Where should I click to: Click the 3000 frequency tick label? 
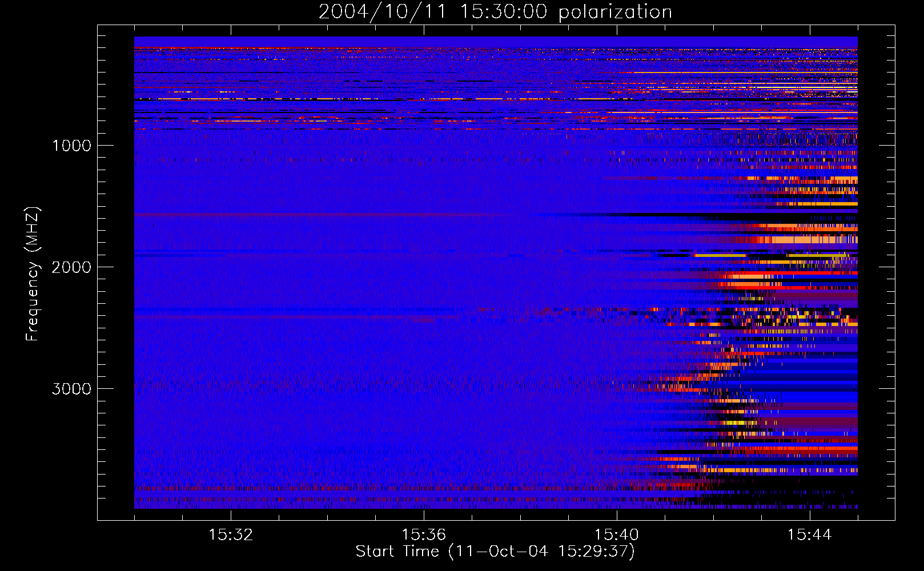click(71, 389)
